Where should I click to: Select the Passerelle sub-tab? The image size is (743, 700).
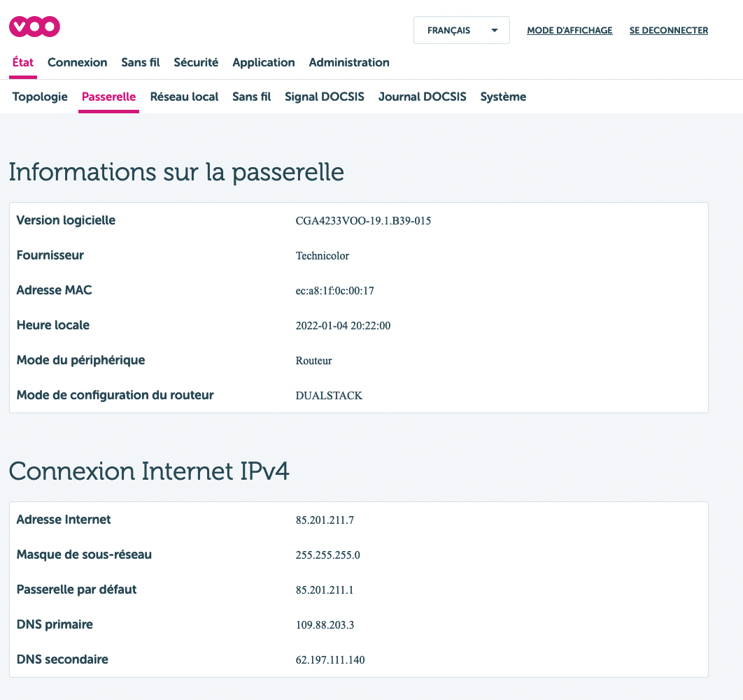point(108,97)
